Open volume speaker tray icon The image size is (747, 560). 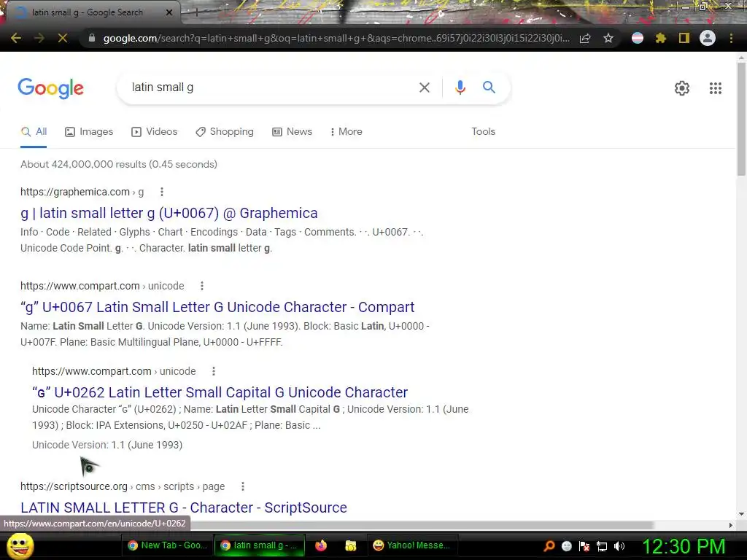click(619, 546)
